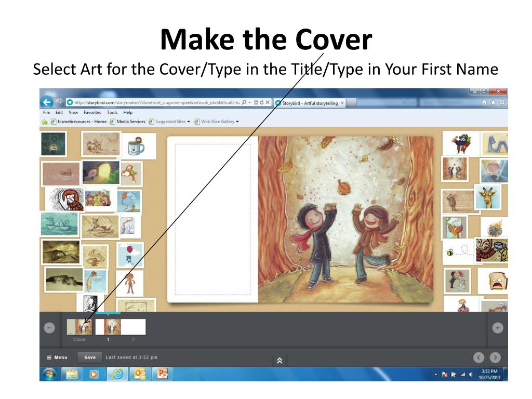Select the Cover thumbnail in the page strip

coord(79,327)
